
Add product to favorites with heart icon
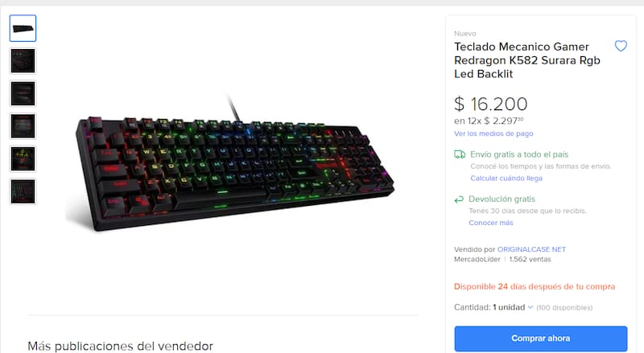tap(621, 46)
